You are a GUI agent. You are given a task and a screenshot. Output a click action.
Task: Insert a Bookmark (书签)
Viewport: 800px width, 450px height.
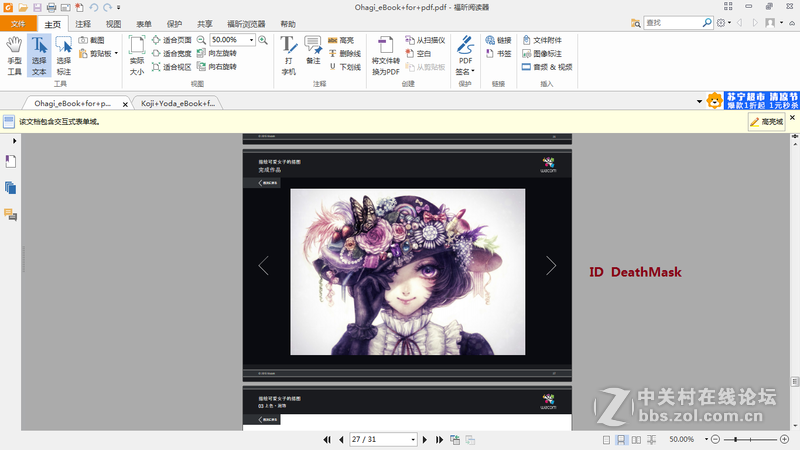498,53
